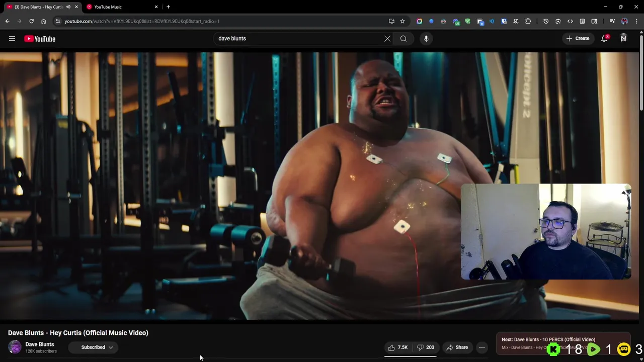Click the VPN extension with US badge
This screenshot has width=644, height=362.
point(456,21)
